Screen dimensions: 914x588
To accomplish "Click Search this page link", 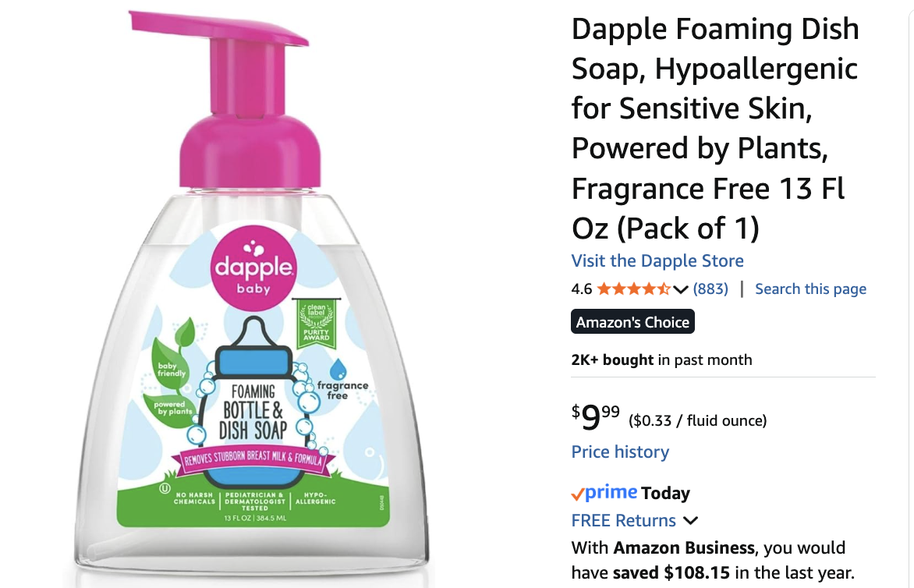I will tap(810, 289).
